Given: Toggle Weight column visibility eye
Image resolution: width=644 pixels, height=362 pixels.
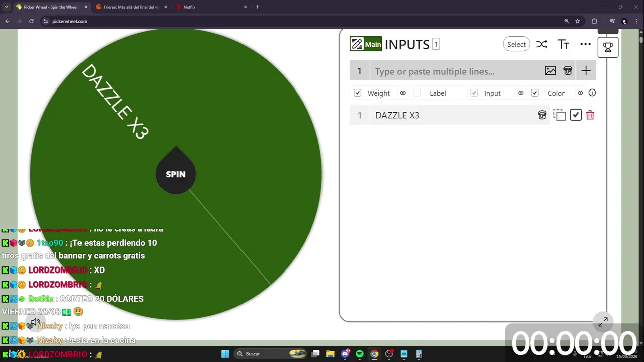Looking at the screenshot, I should [403, 93].
